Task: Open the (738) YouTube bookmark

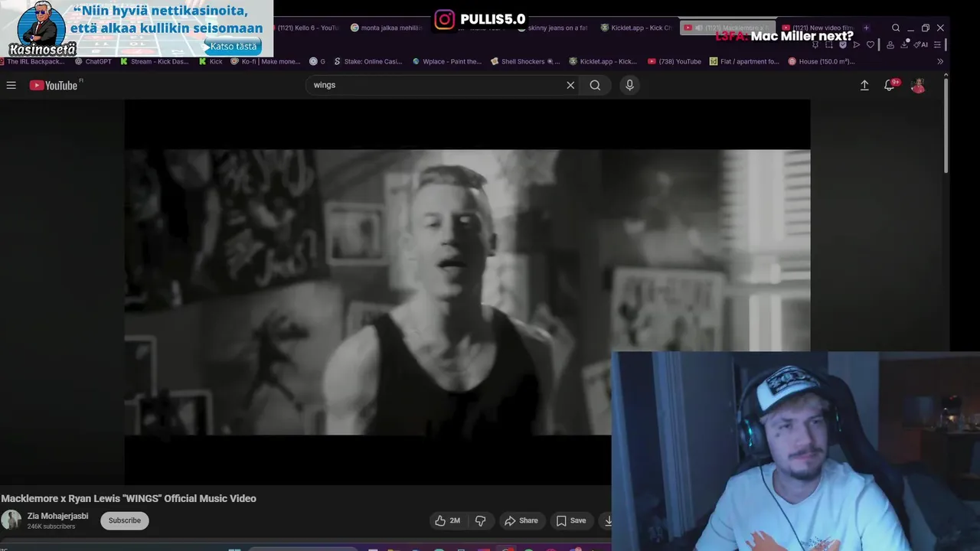Action: tap(675, 61)
